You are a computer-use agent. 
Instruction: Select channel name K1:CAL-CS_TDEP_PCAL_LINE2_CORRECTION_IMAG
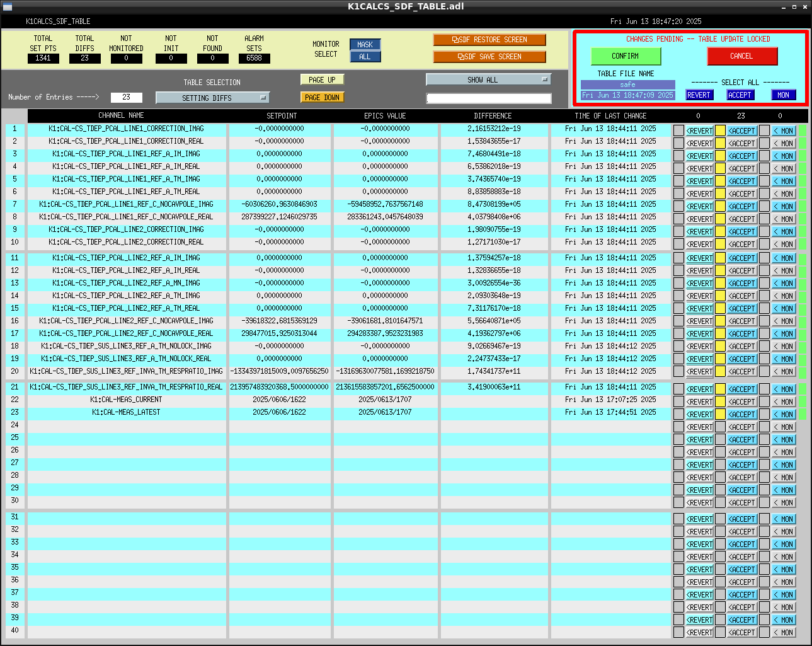[126, 229]
